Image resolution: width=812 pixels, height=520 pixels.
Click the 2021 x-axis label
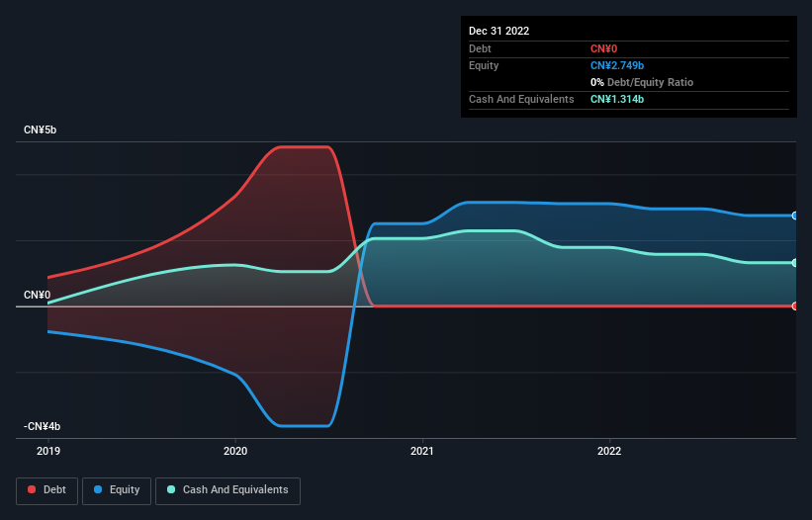click(422, 451)
